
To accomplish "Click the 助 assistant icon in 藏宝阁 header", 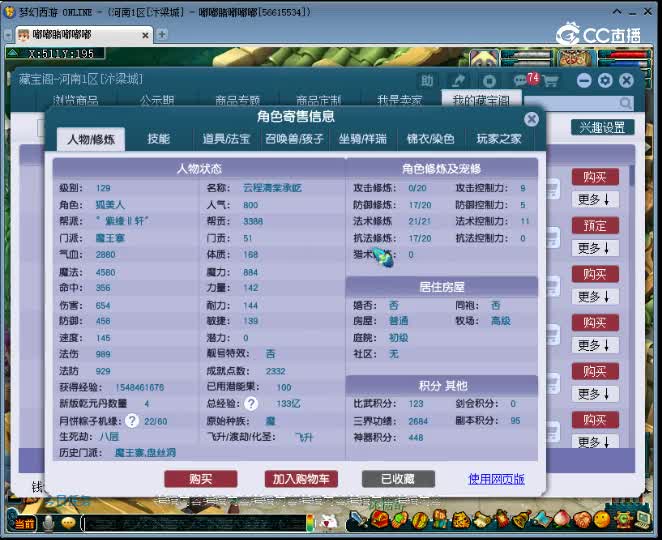I will [x=427, y=81].
